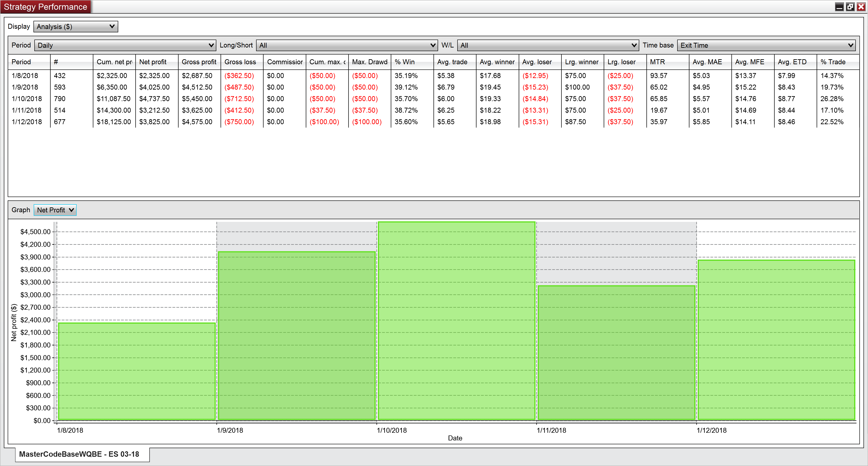Click the Lrg. loser column header

(625, 62)
